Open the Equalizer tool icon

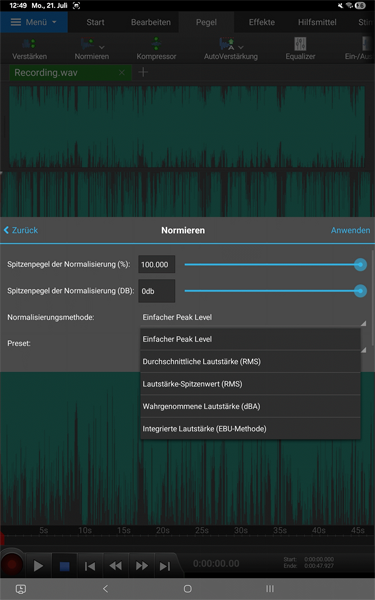(300, 44)
